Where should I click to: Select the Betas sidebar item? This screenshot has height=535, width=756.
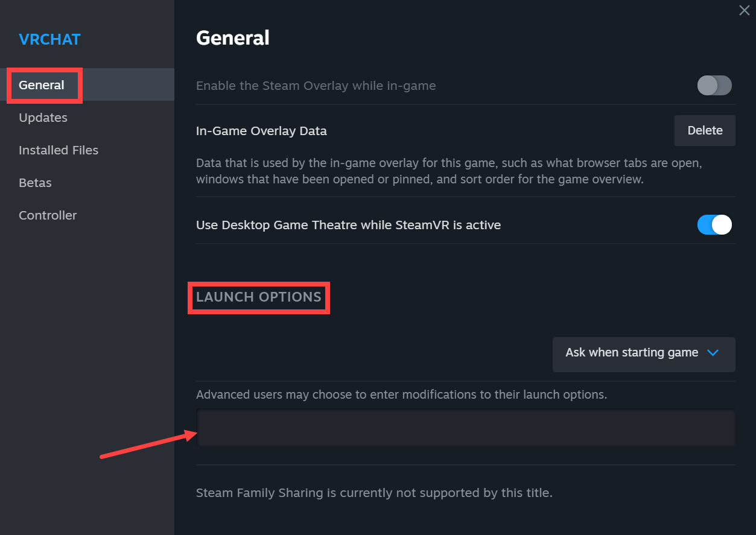point(34,182)
